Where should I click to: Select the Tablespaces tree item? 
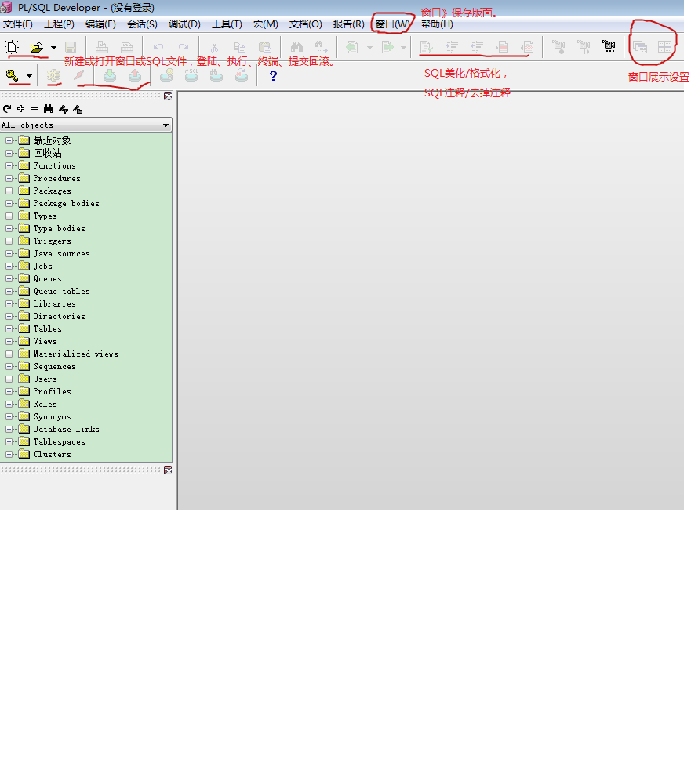tap(59, 441)
